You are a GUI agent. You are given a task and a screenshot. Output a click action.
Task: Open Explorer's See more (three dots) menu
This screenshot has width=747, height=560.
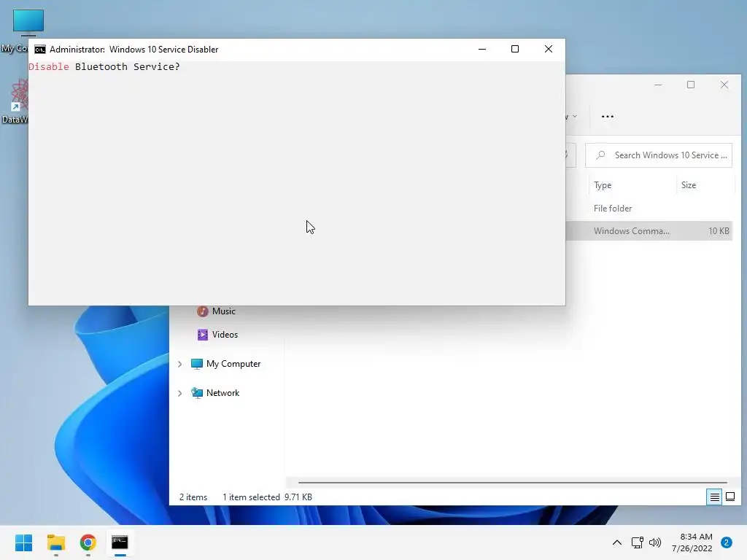coord(608,116)
